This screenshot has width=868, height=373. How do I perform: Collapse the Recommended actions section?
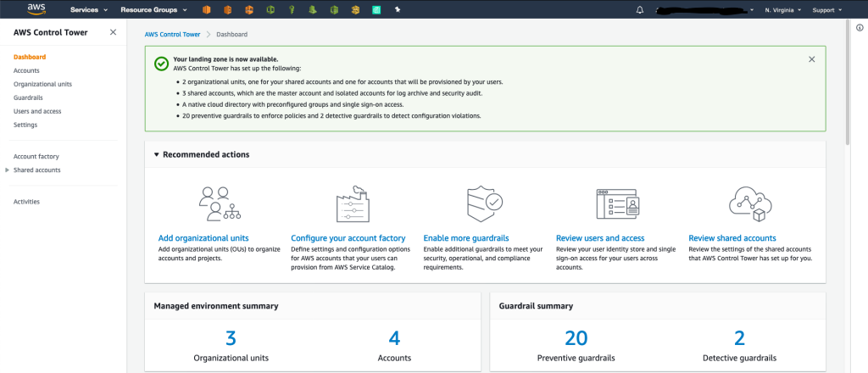[x=157, y=155]
